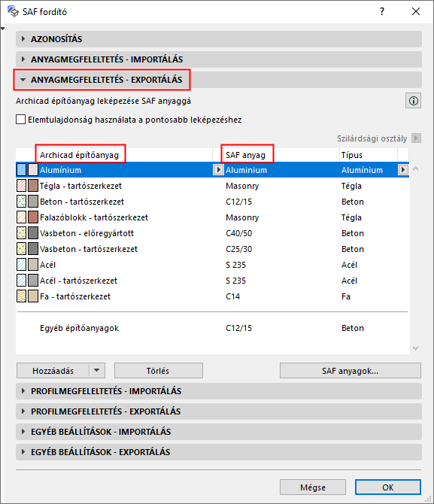Click fill pattern icon of Beton - tartószerkezet
434x504 pixels.
tap(22, 202)
